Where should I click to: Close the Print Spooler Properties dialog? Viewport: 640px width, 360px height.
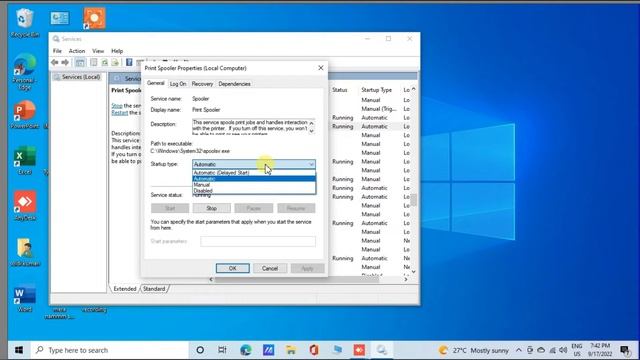point(321,68)
